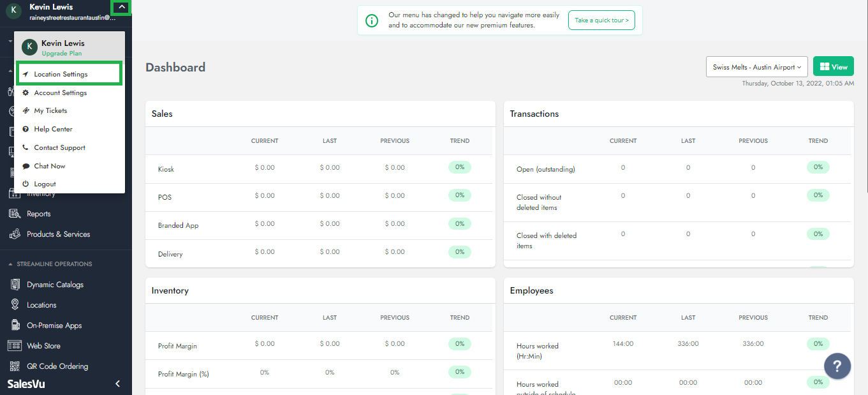Collapse the user profile menu chevron
This screenshot has width=868, height=395.
coord(121,8)
